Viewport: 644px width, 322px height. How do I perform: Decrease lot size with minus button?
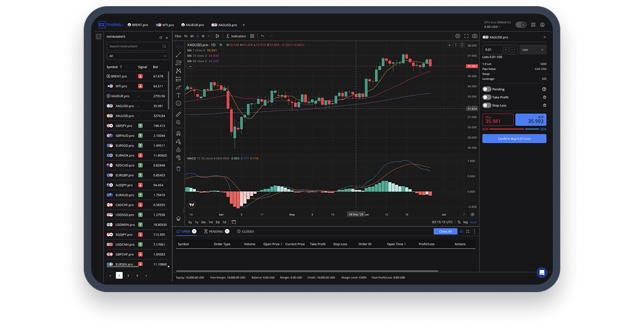tap(512, 49)
